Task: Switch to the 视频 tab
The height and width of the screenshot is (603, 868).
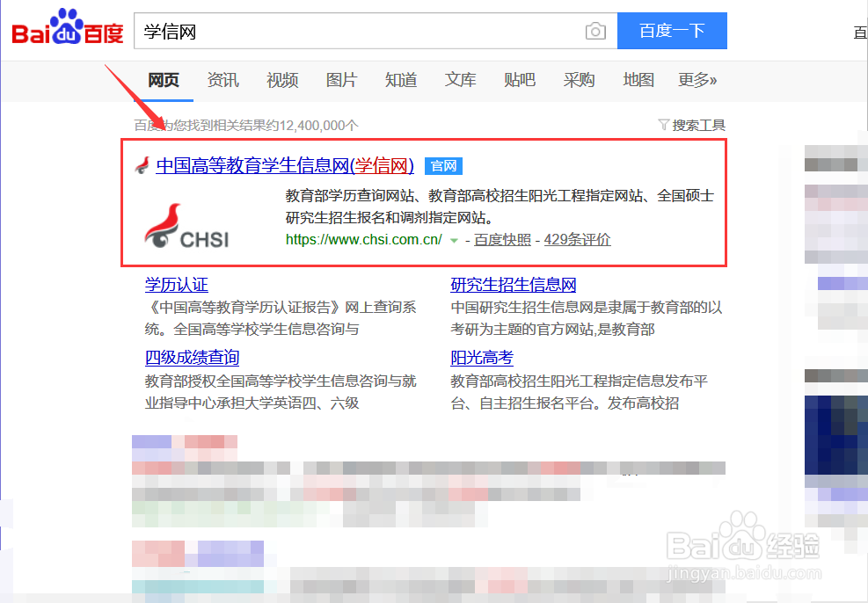Action: click(282, 80)
